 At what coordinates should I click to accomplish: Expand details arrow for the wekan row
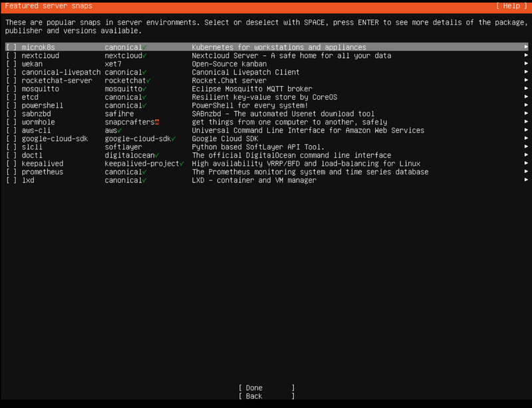[x=526, y=65]
